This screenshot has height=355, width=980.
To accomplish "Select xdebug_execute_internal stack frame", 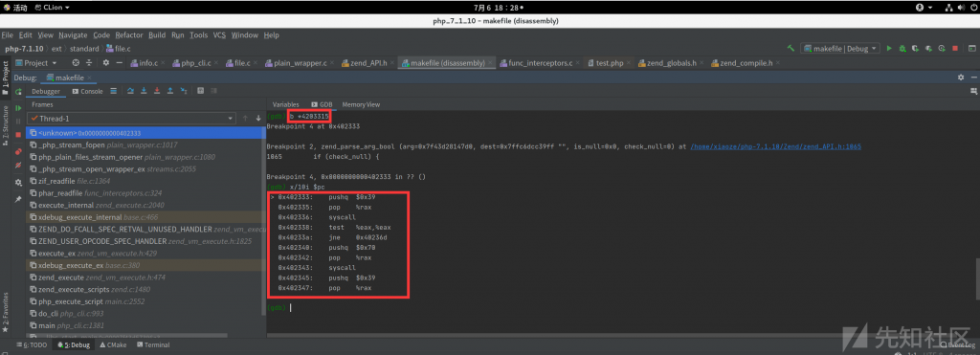I will coord(145,217).
